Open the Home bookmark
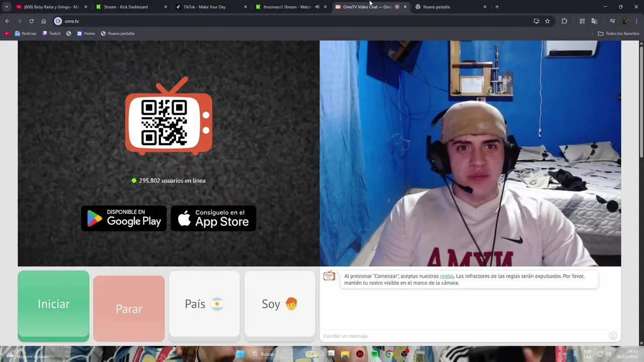Viewport: 644px width, 362px height. 86,34
